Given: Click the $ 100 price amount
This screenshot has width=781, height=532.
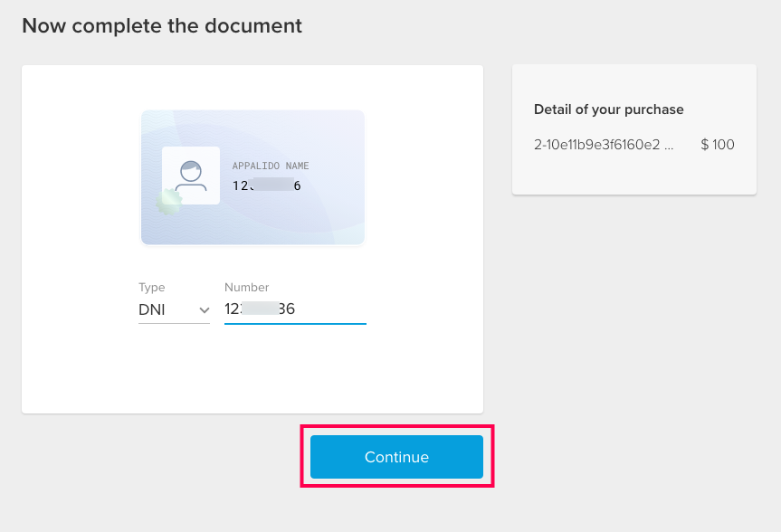Looking at the screenshot, I should (x=718, y=145).
